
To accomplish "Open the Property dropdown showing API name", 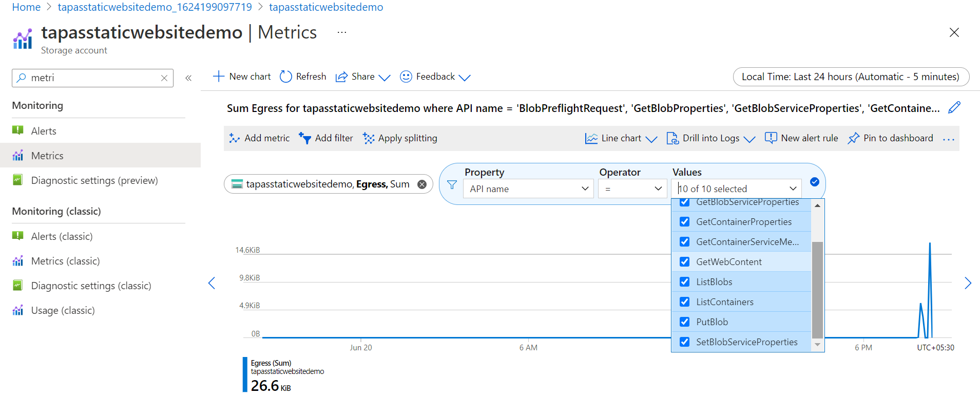I will click(x=529, y=189).
